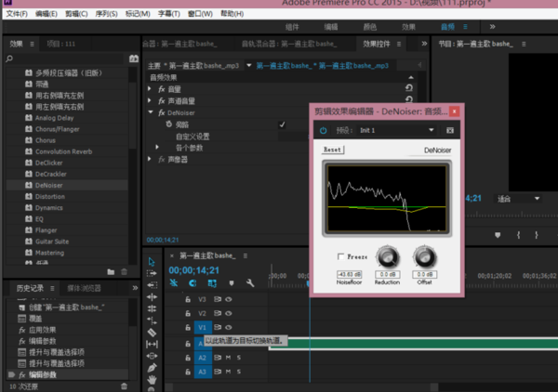Toggle the 旁路 bypass checkbox
Image resolution: width=558 pixels, height=392 pixels.
282,124
